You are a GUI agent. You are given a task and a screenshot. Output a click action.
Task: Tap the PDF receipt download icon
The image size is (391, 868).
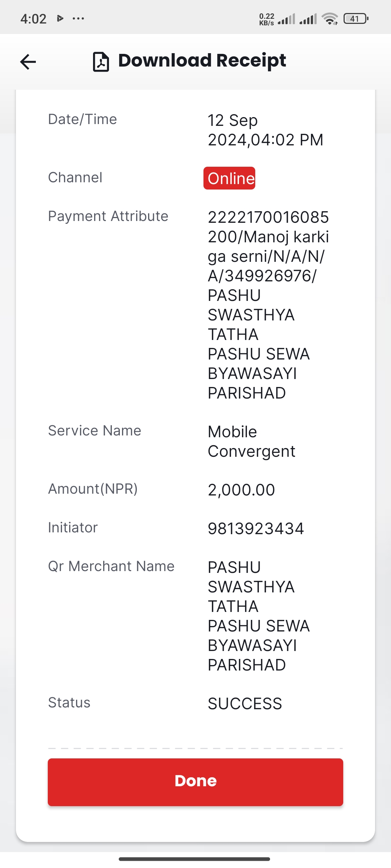click(101, 62)
